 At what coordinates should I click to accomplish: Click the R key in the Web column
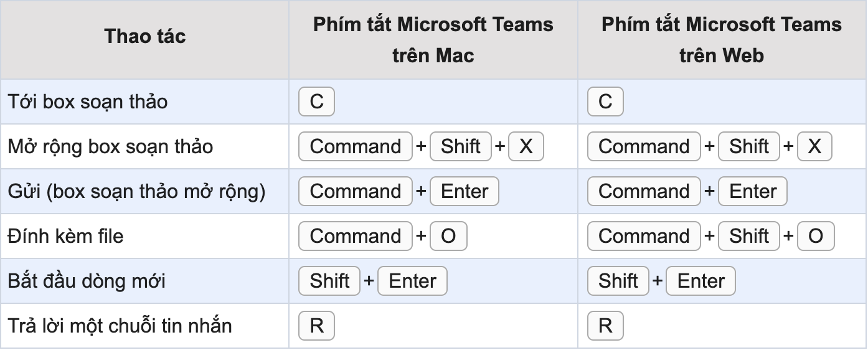coord(605,326)
